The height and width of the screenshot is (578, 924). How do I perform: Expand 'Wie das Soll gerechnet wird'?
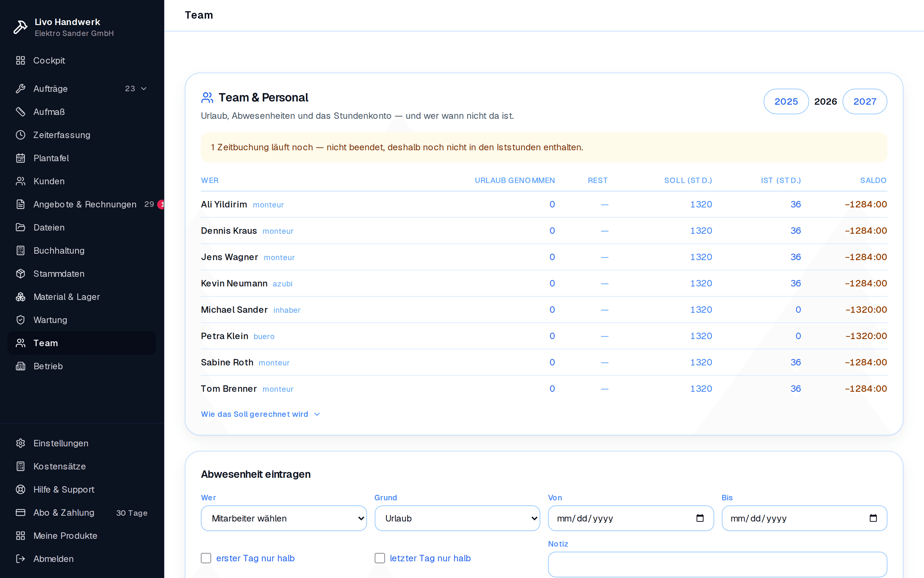(261, 414)
